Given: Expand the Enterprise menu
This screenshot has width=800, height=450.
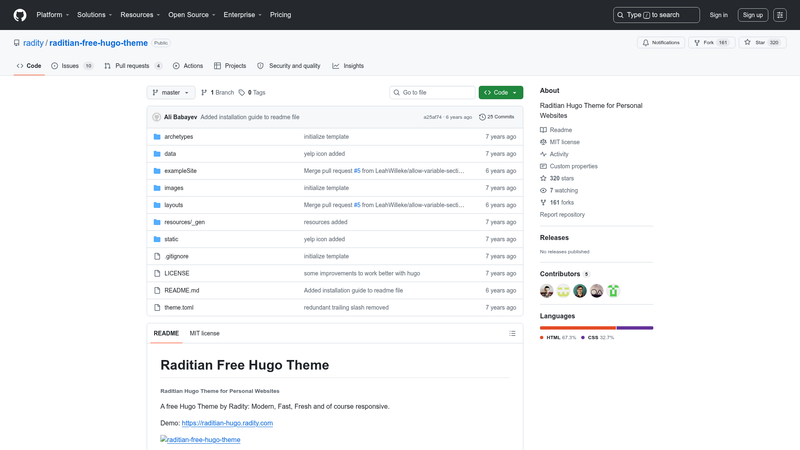Looking at the screenshot, I should 242,15.
